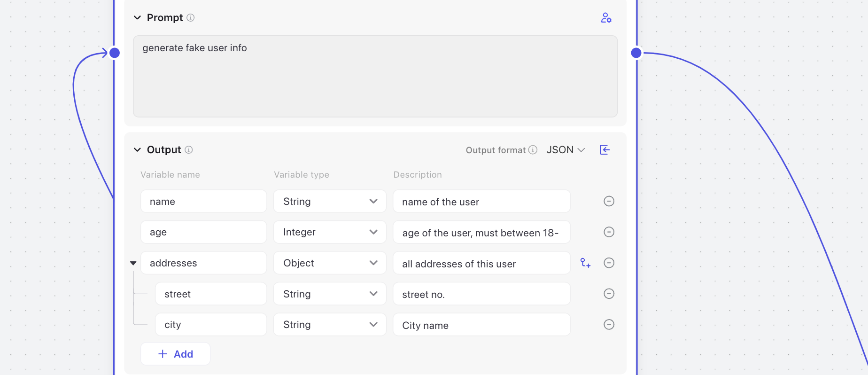The width and height of the screenshot is (868, 375).
Task: Delete the addresses variable row
Action: 609,263
